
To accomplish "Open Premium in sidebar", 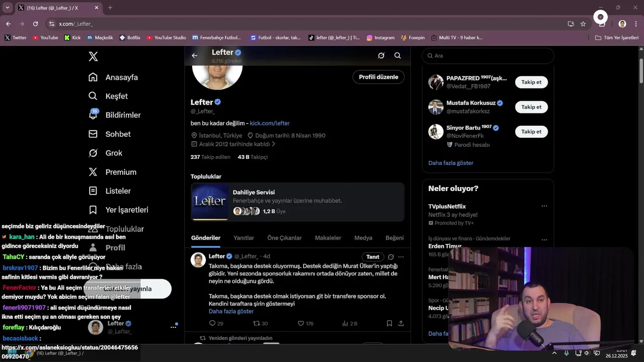I will [x=112, y=172].
